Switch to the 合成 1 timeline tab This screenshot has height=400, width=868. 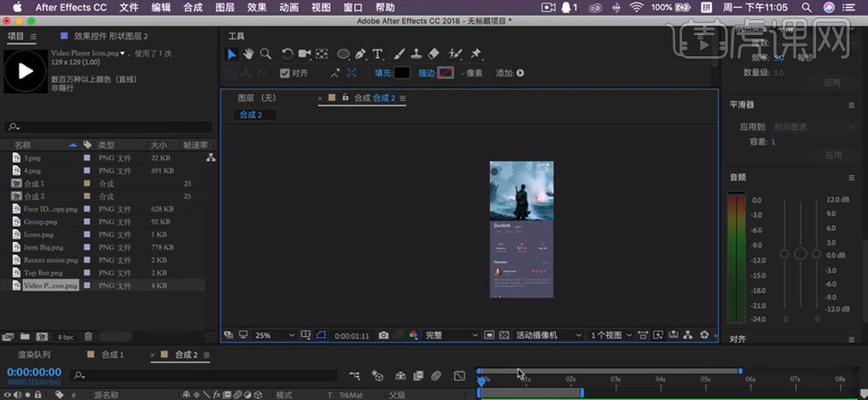[x=112, y=355]
